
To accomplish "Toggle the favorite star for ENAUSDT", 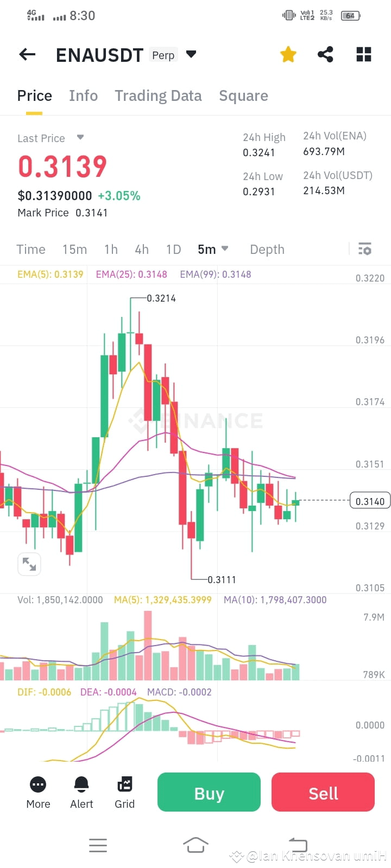I will pos(288,54).
